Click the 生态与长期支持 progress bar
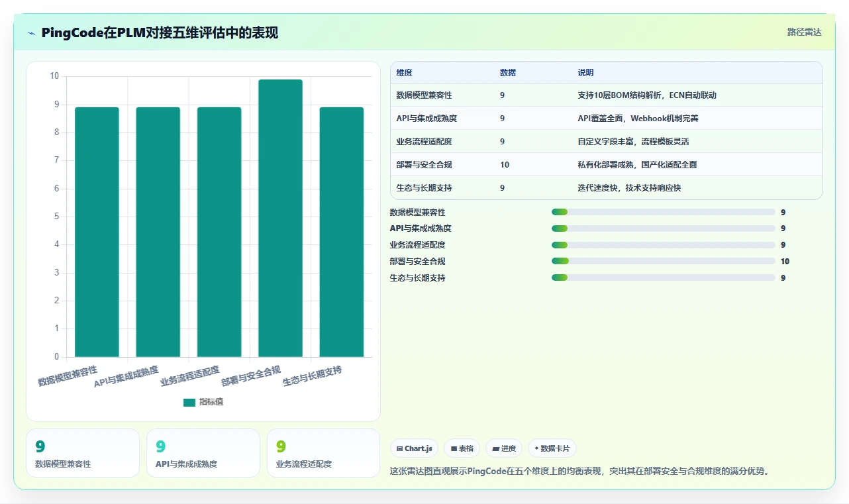The height and width of the screenshot is (504, 849). 663,277
